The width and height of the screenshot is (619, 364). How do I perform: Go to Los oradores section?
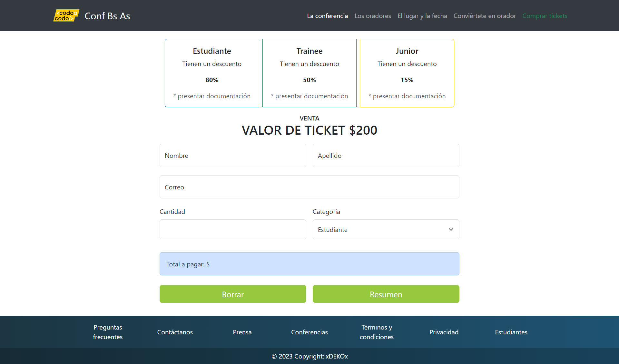(372, 16)
